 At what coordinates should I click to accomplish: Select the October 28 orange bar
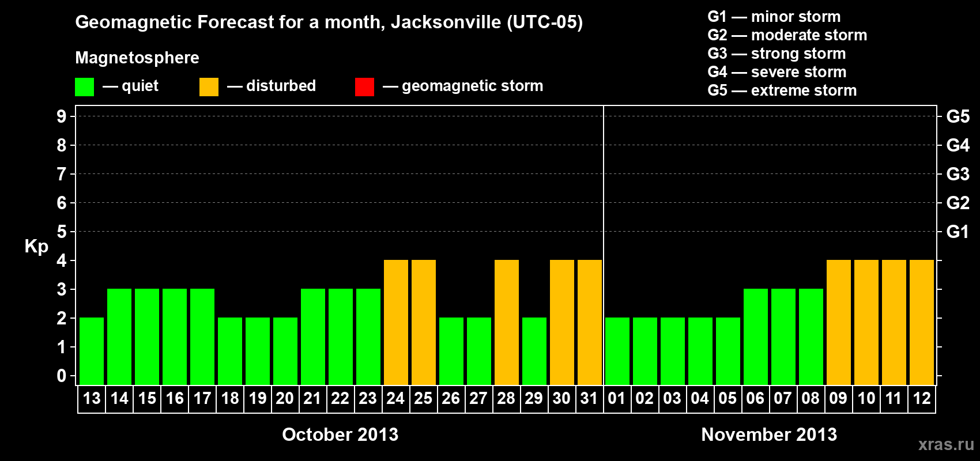pyautogui.click(x=507, y=322)
